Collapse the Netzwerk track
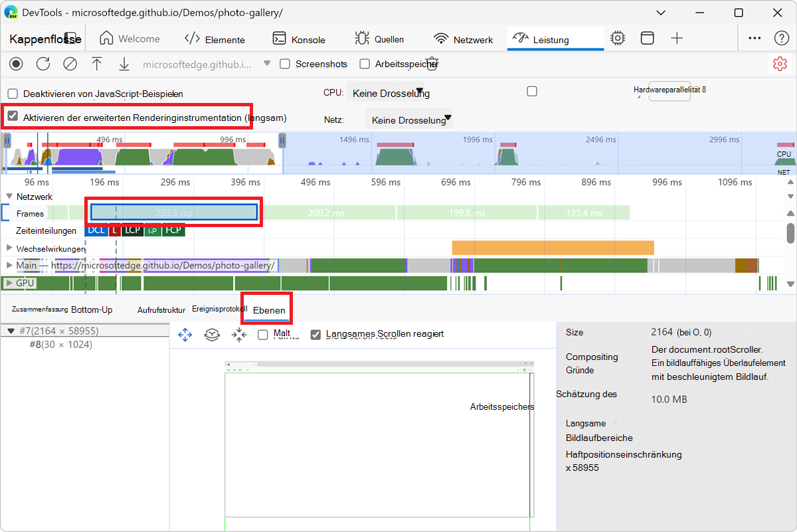Screen dimensions: 797x532 pyautogui.click(x=9, y=197)
